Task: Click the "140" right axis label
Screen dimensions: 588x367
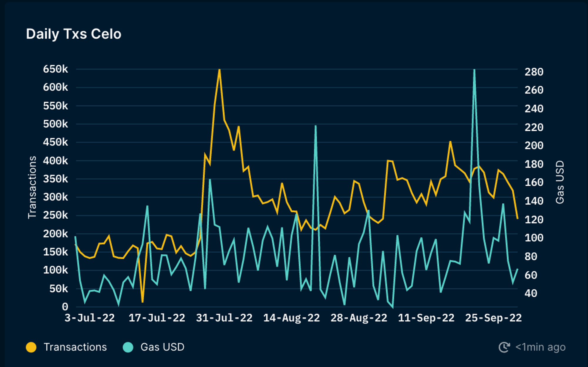Action: click(534, 201)
